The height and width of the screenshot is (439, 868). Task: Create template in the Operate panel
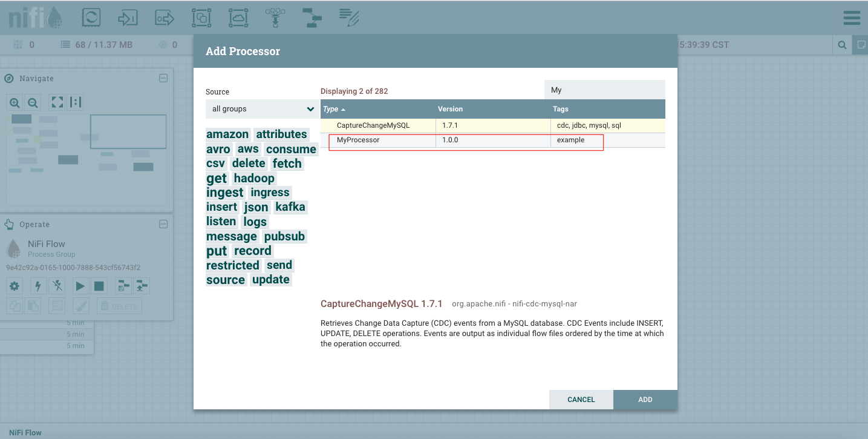(123, 286)
